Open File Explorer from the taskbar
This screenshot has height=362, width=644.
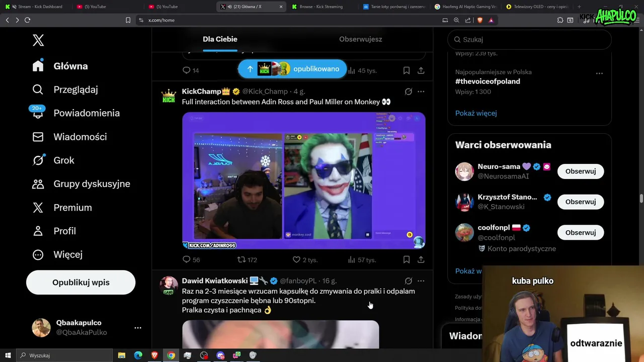122,355
